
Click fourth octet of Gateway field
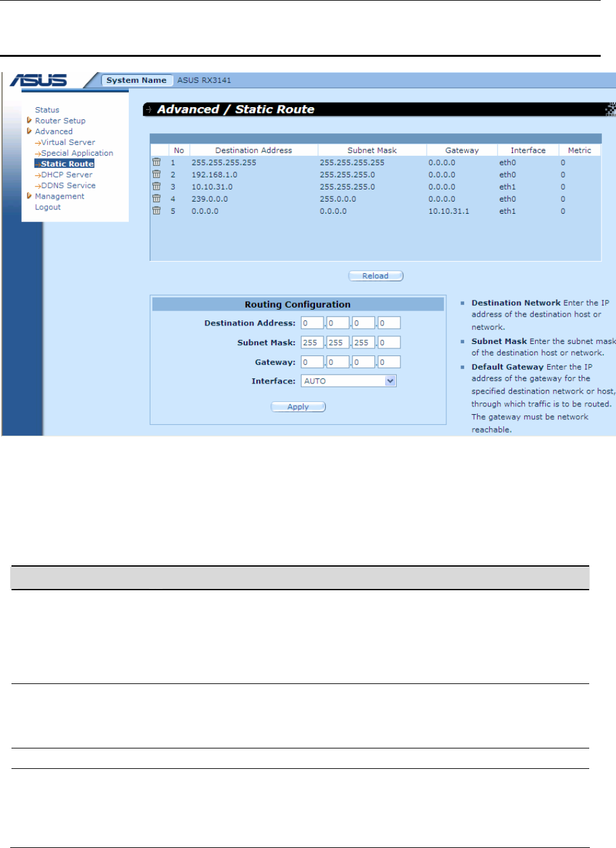coord(389,362)
